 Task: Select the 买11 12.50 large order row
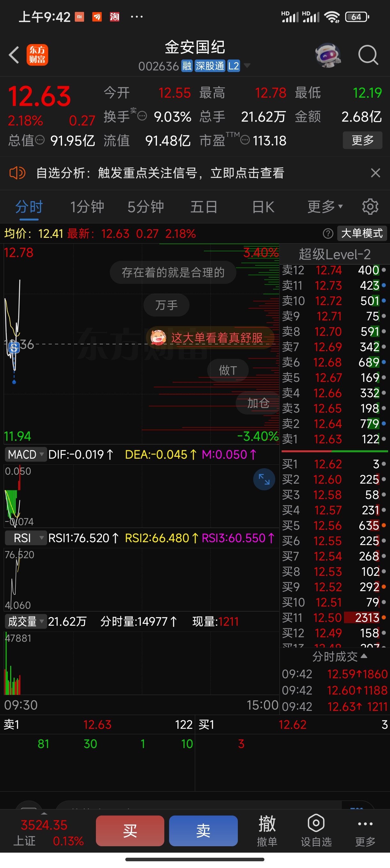pos(334,618)
